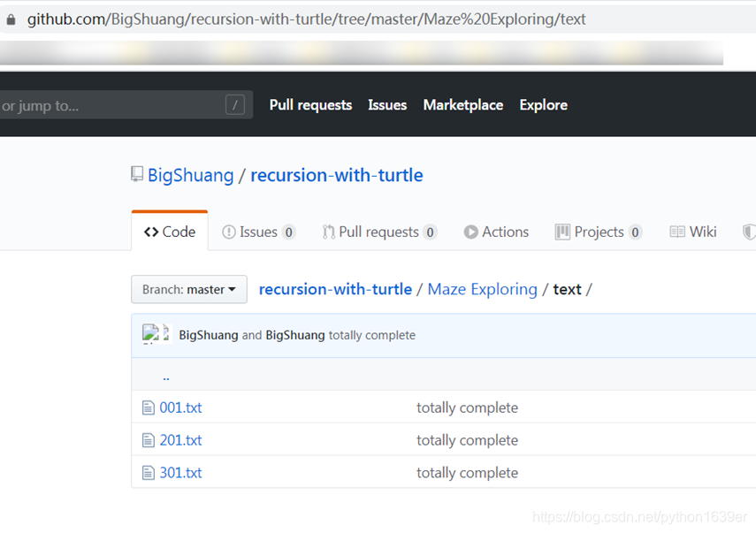
Task: Open the 001.txt file link
Action: pos(180,408)
